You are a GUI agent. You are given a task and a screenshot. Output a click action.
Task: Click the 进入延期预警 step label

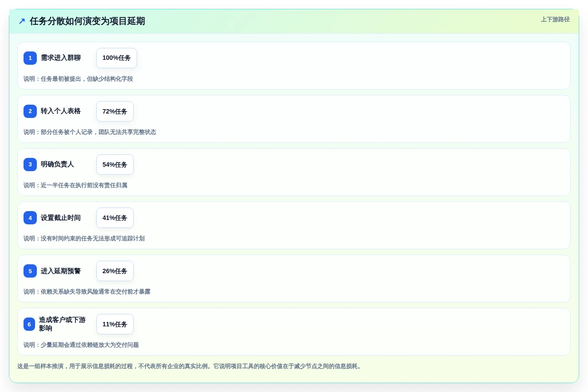coord(61,271)
